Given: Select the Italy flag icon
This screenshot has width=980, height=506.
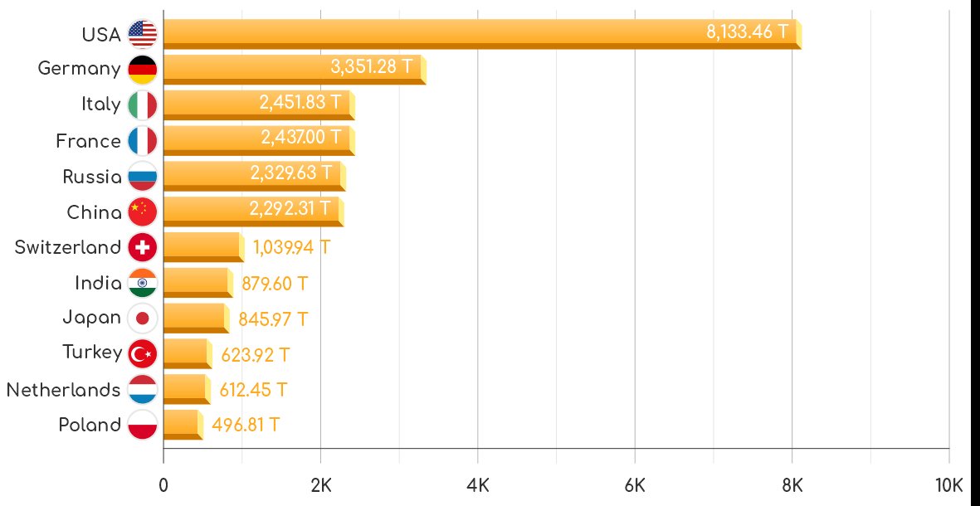Looking at the screenshot, I should pyautogui.click(x=143, y=105).
